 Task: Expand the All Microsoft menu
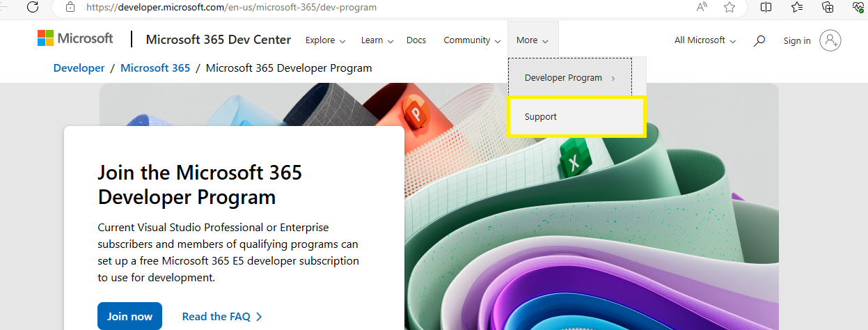[704, 40]
